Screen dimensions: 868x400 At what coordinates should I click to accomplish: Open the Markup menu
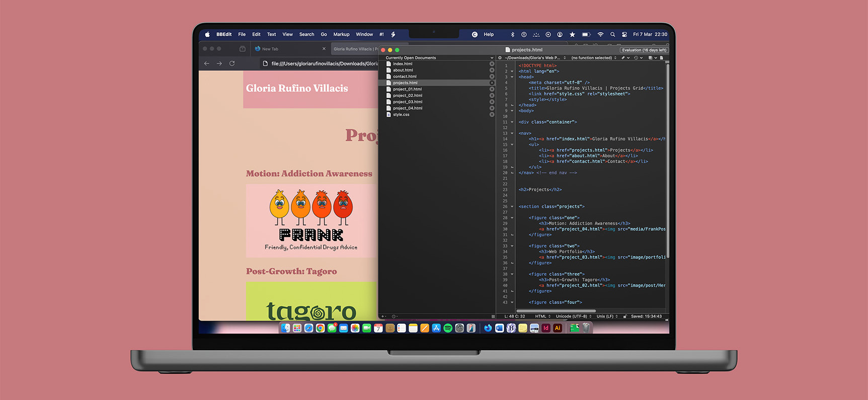tap(341, 34)
